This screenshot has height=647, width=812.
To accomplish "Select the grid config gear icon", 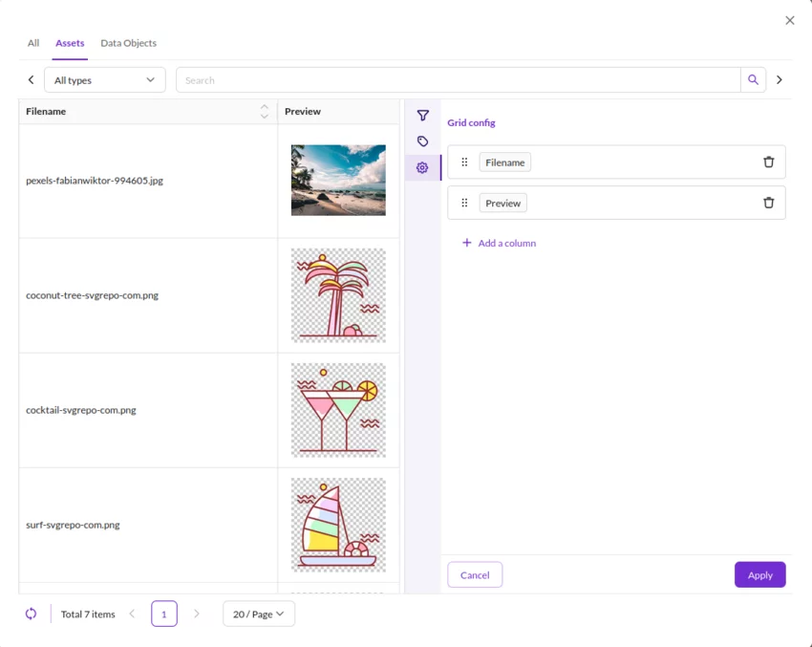I will [x=422, y=168].
